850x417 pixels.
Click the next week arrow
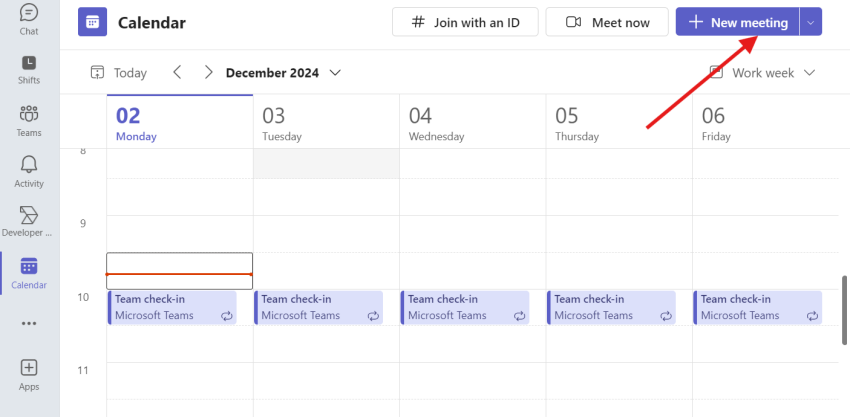point(208,72)
